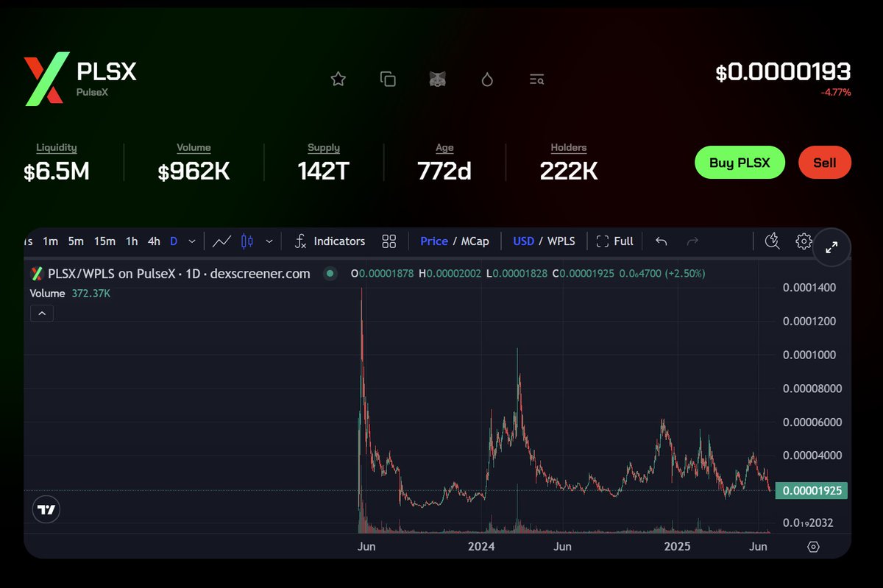The height and width of the screenshot is (588, 883).
Task: Open the list-search explorer icon
Action: pos(536,79)
